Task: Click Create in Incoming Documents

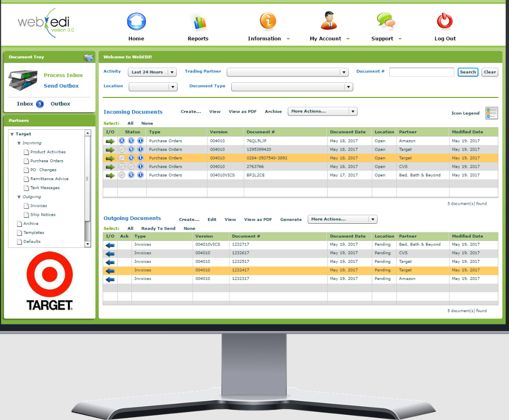Action: pyautogui.click(x=191, y=112)
